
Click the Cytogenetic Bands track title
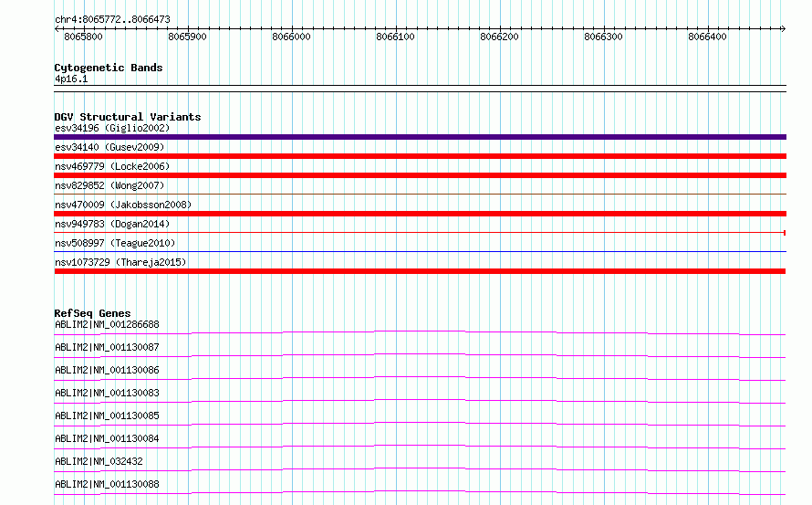click(109, 68)
